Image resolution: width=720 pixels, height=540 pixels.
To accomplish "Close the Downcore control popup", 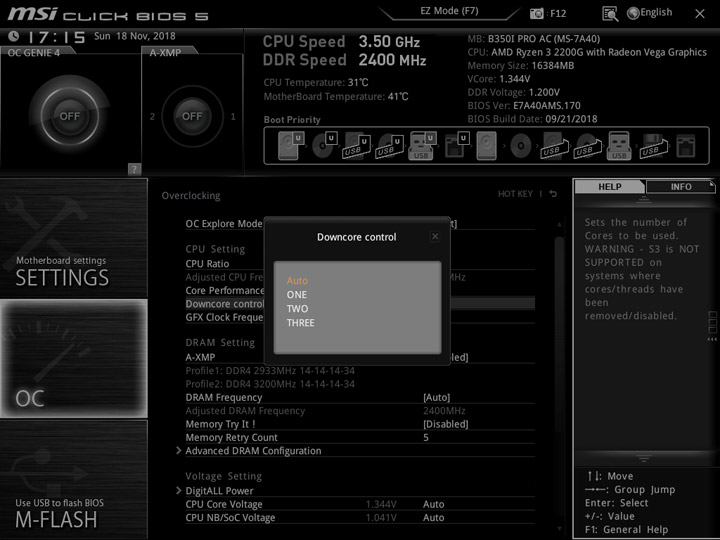I will click(435, 236).
